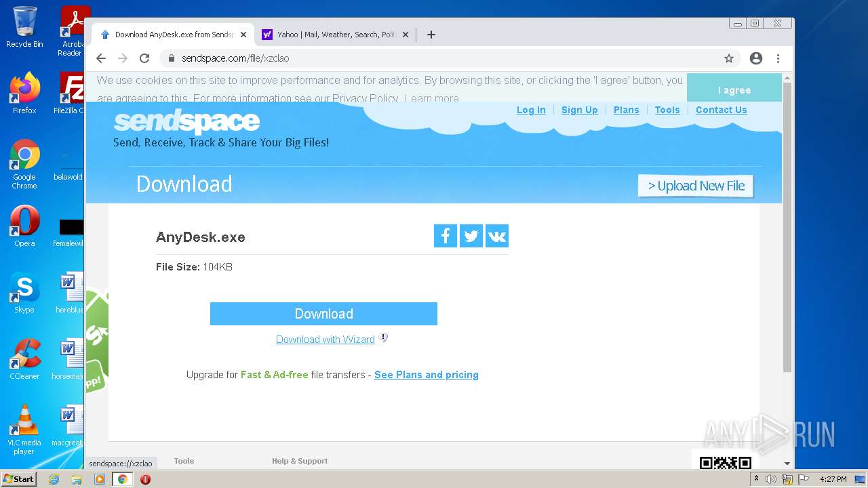Open VLC media player shortcut
868x488 pixels.
[x=24, y=430]
